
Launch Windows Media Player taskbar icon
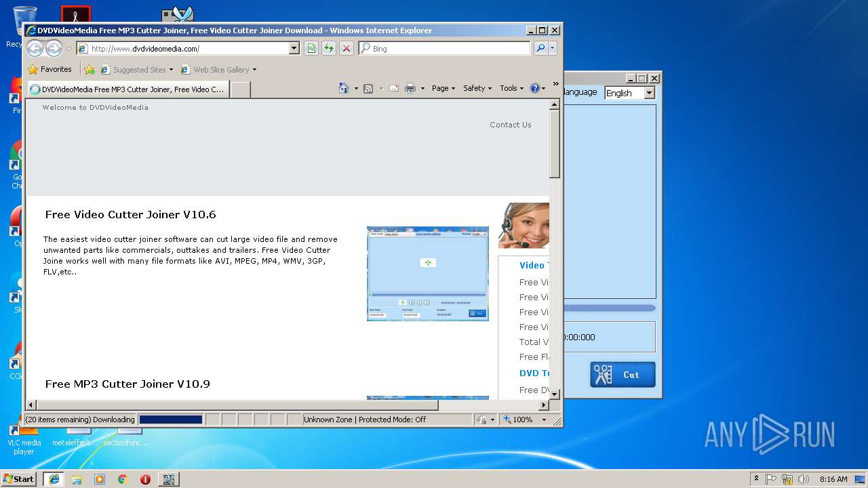tap(100, 479)
